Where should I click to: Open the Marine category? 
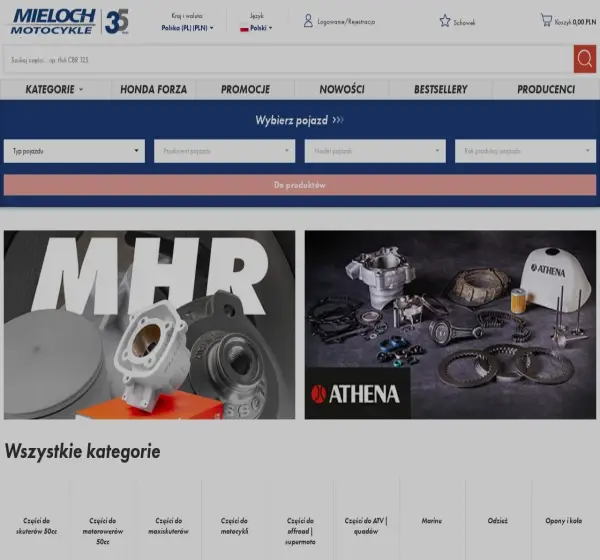pyautogui.click(x=432, y=521)
